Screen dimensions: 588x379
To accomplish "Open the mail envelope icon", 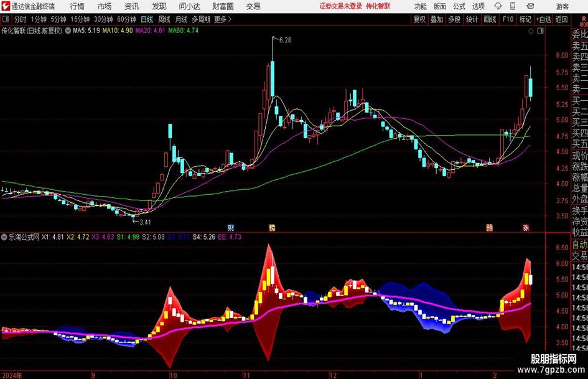I will [x=530, y=6].
